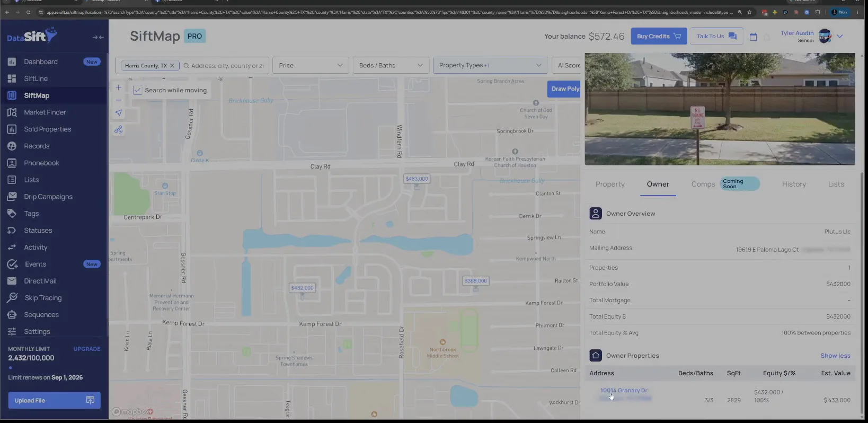Open the Price filter dropdown
The image size is (868, 423).
311,65
